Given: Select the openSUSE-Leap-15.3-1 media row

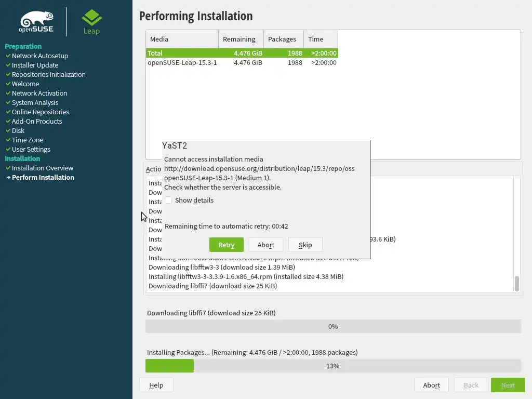Looking at the screenshot, I should click(242, 62).
